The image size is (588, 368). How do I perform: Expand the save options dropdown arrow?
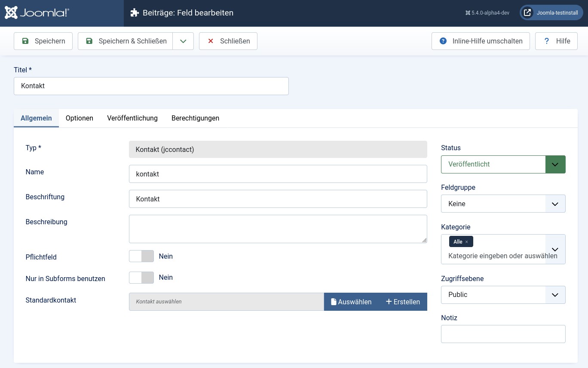[x=183, y=41]
